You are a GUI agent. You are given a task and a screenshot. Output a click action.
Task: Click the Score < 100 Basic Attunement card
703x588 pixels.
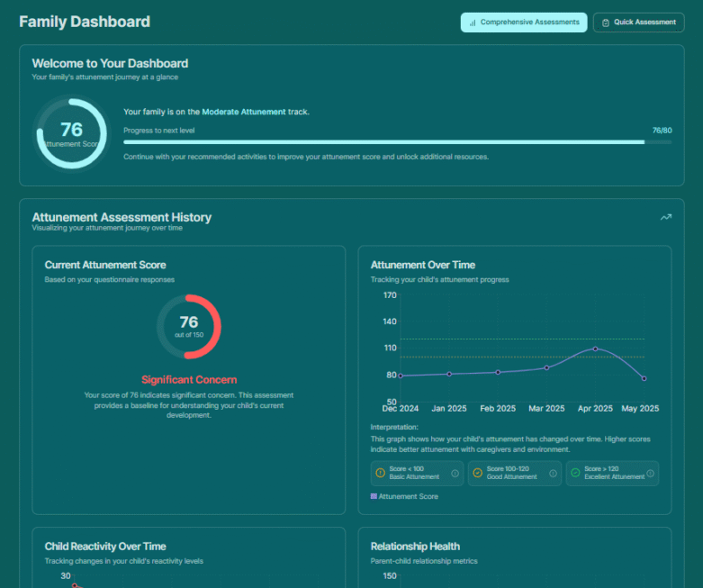coord(417,473)
